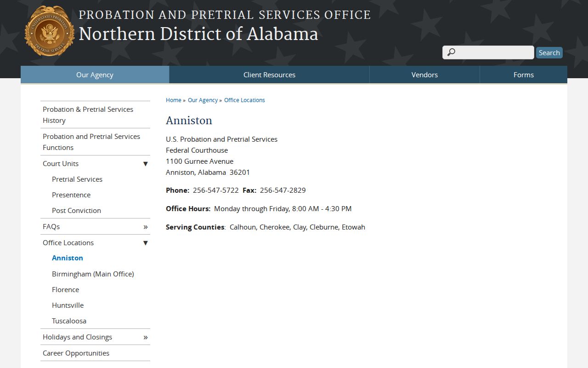Collapse the Office Locations arrow
Image resolution: width=588 pixels, height=368 pixels.
(145, 243)
